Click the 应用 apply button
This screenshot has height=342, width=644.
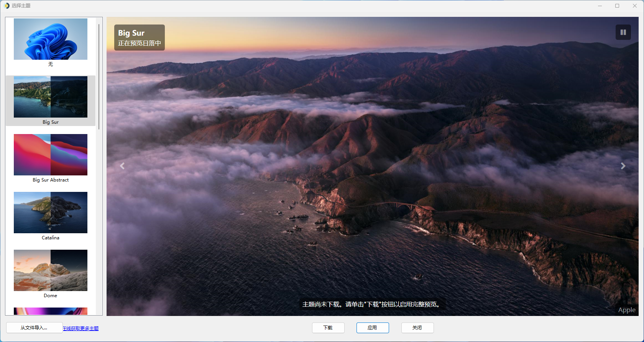(x=373, y=328)
